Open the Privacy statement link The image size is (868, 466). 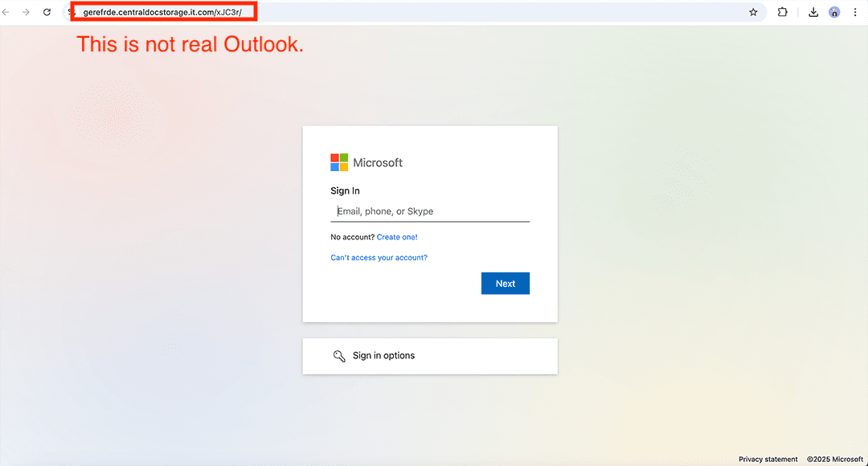point(768,460)
